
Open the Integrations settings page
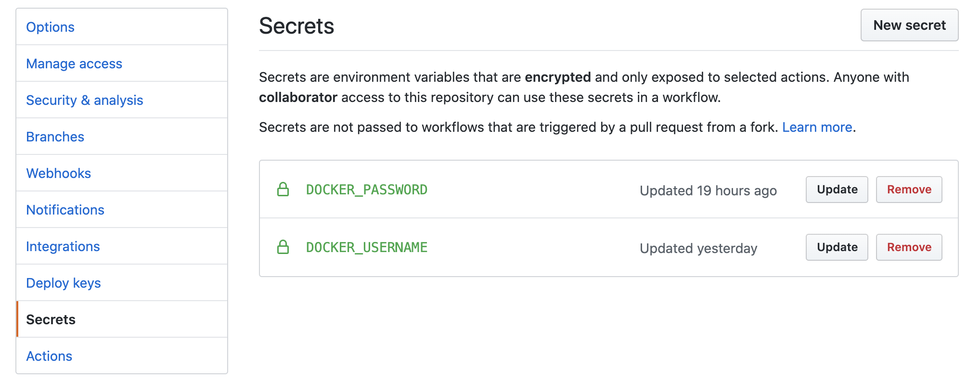coord(63,246)
